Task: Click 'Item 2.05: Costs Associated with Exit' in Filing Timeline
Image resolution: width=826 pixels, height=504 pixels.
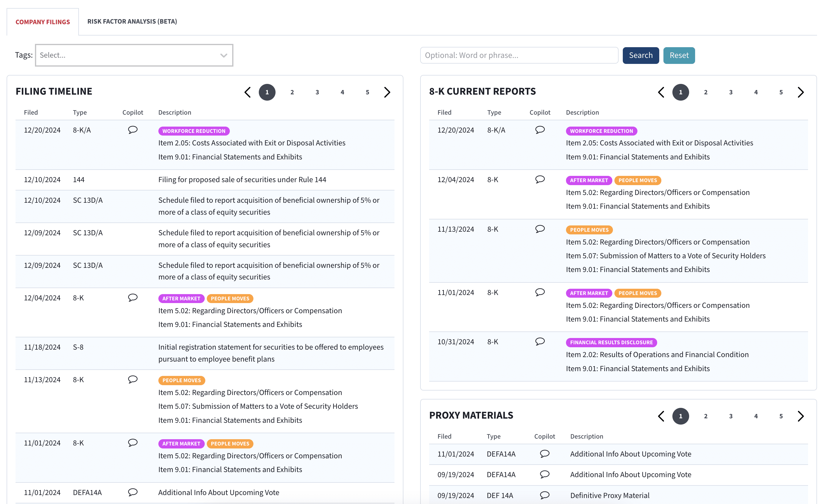Action: click(251, 143)
